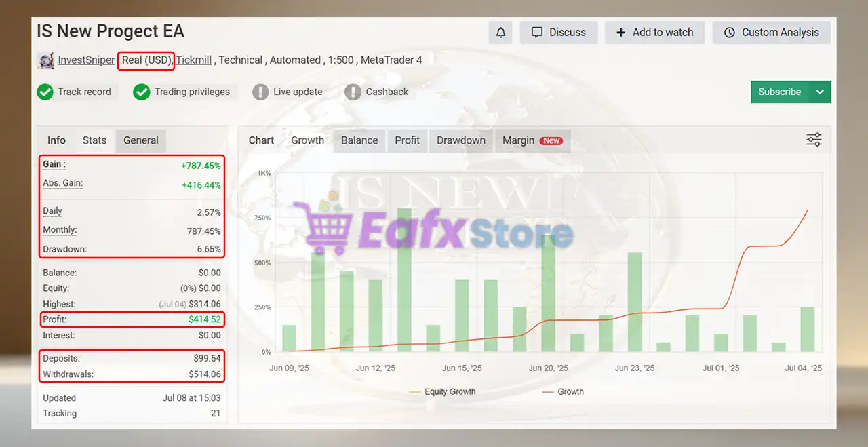Click the Cashback status icon

[353, 92]
